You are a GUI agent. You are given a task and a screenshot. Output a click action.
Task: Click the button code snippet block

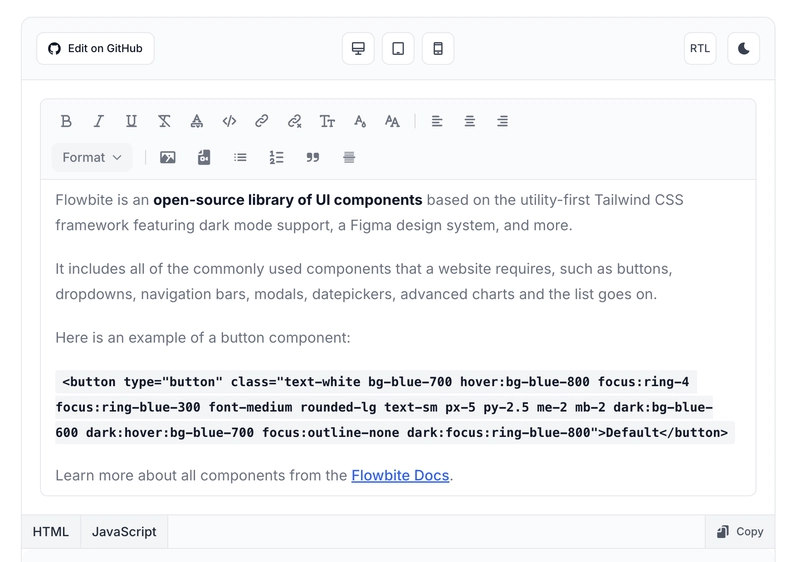(395, 407)
